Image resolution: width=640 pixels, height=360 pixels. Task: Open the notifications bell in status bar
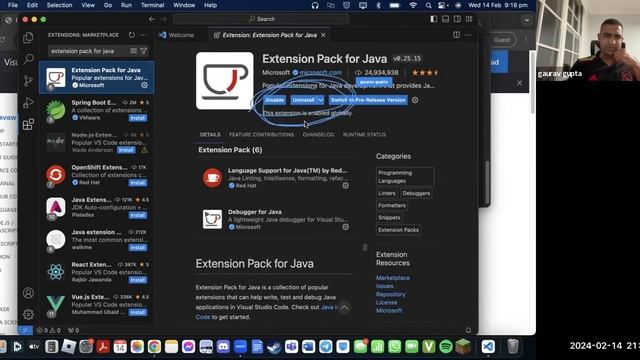[468, 330]
